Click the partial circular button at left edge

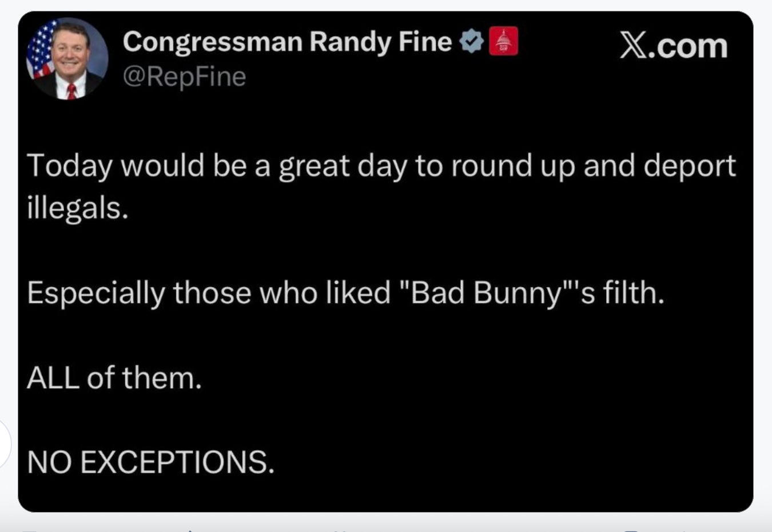(x=5, y=444)
